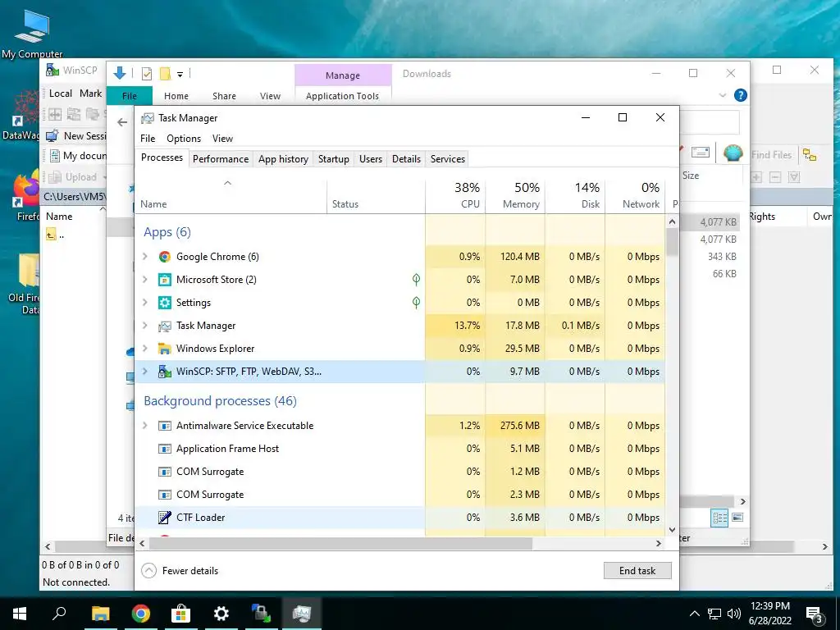
Task: Click the Settings gear icon in process list
Action: [x=164, y=303]
